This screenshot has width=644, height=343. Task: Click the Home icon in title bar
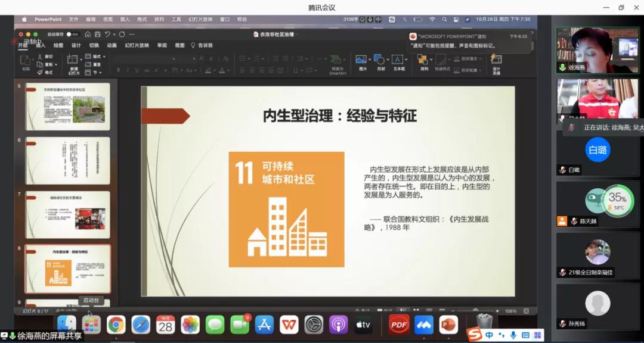tap(88, 35)
